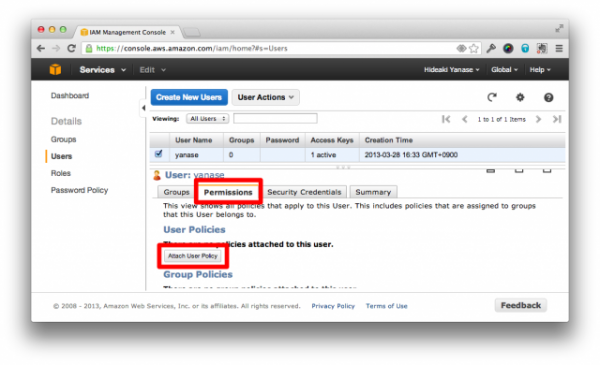Bookmark the page with the star icon
The width and height of the screenshot is (600, 365).
click(474, 48)
